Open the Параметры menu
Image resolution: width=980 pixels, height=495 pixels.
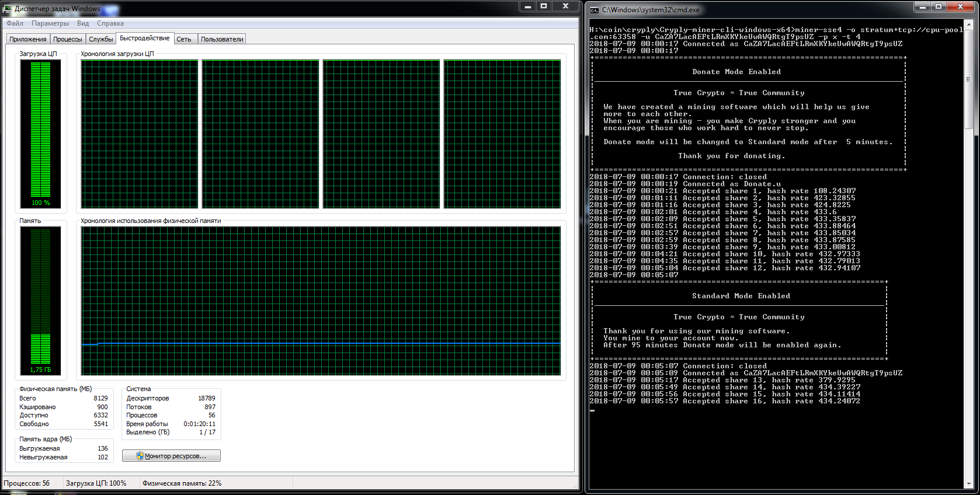[50, 23]
